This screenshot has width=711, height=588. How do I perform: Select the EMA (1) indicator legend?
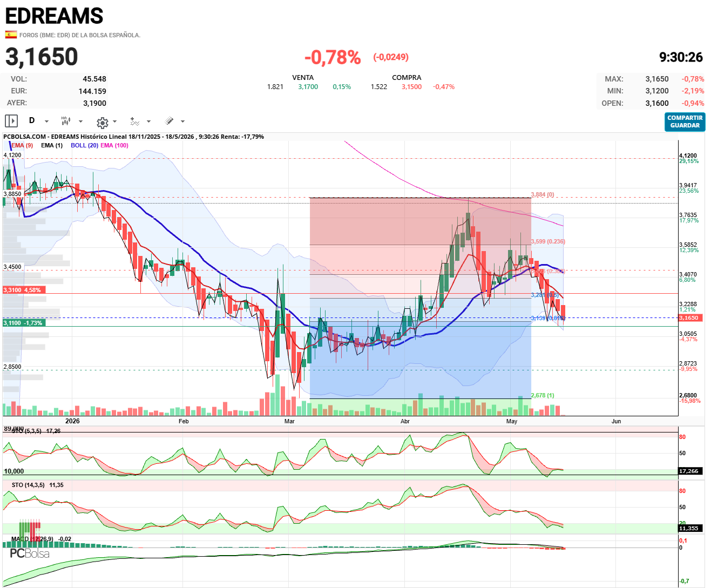click(x=52, y=145)
